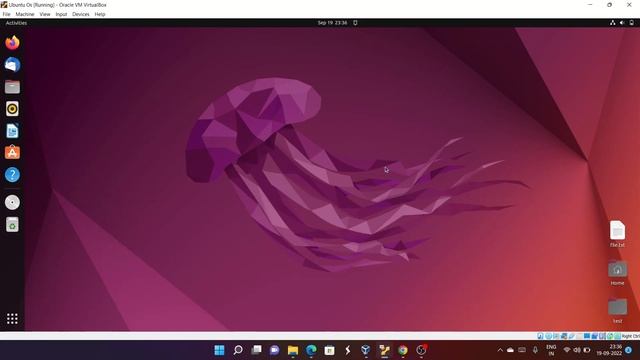
Task: Click Ubuntu power icon in top bar
Action: pos(631,23)
